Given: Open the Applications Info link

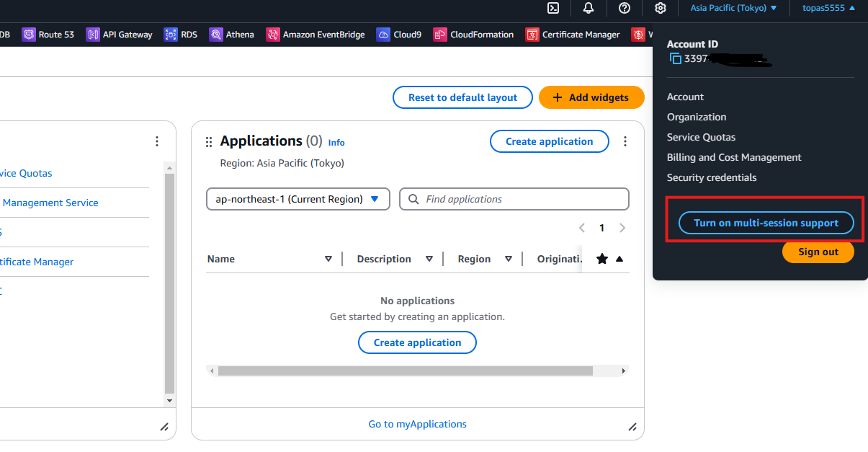Looking at the screenshot, I should [x=336, y=143].
